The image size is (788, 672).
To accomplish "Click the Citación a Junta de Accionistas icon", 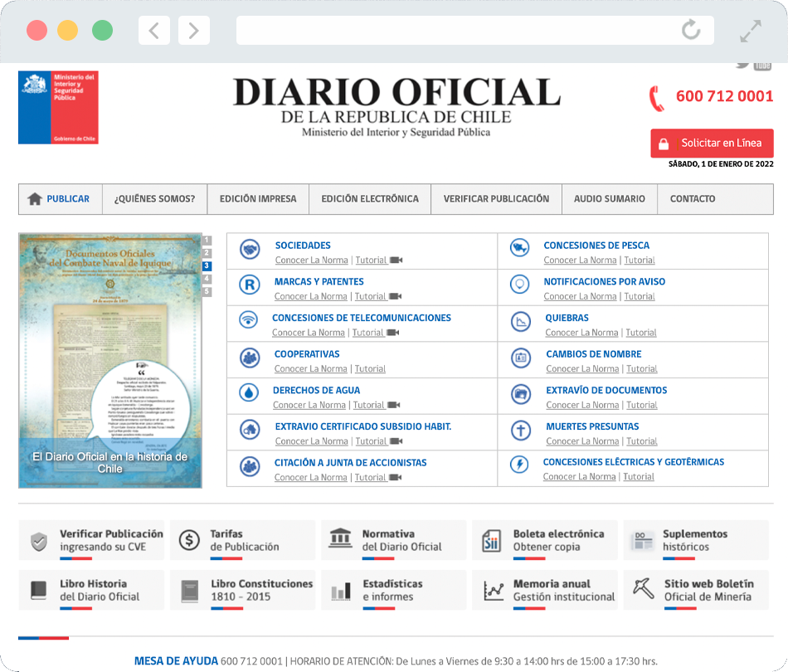I will (x=250, y=466).
